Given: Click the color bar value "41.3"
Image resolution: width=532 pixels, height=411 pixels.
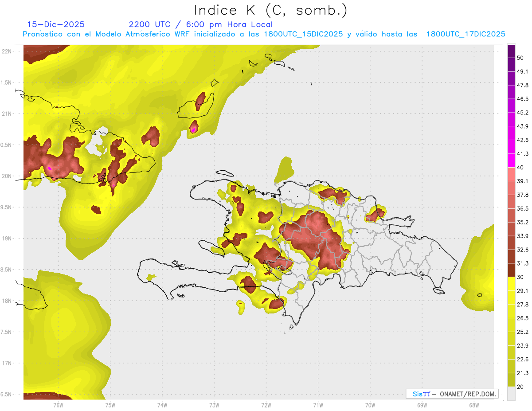Looking at the screenshot, I should point(523,154).
